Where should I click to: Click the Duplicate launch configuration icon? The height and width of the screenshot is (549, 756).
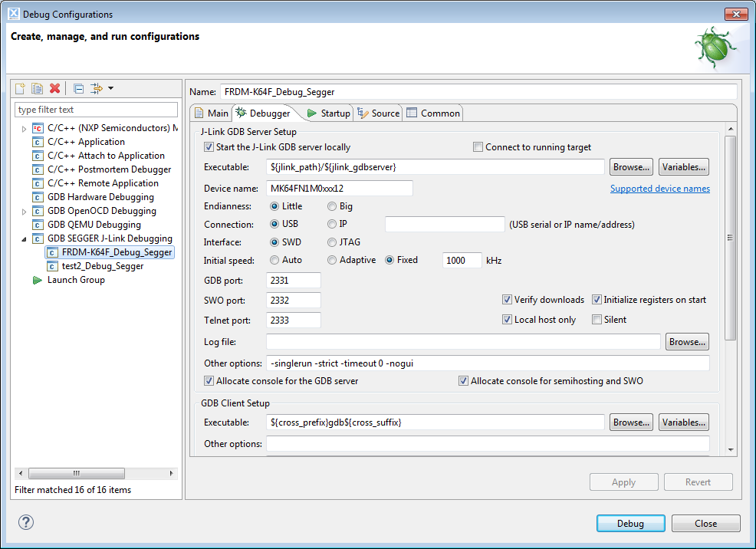[x=37, y=88]
